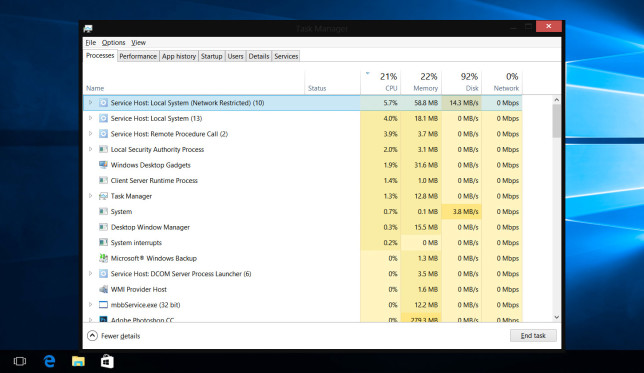Expand Local Security Authority Process row
The height and width of the screenshot is (373, 644).
click(x=90, y=149)
